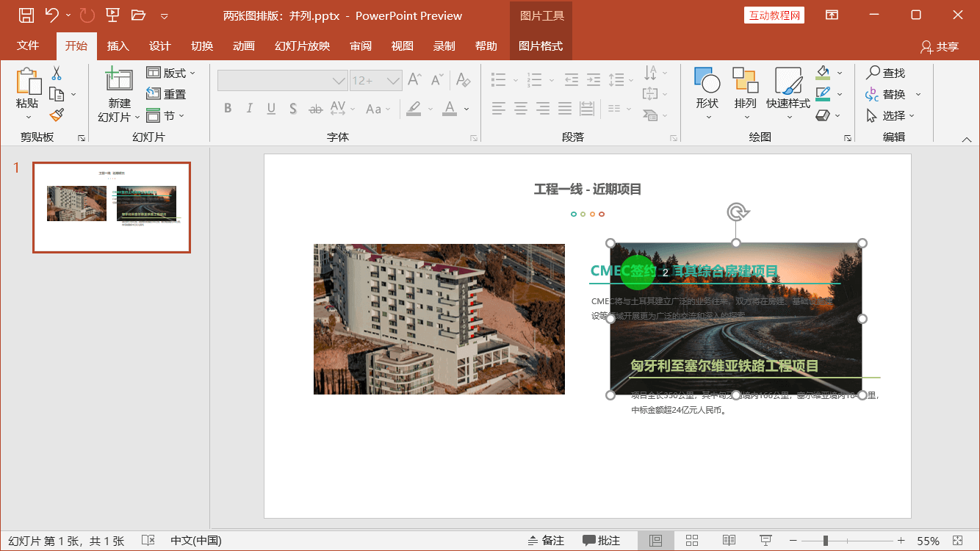Open 快速样式 quick styles

(x=788, y=93)
